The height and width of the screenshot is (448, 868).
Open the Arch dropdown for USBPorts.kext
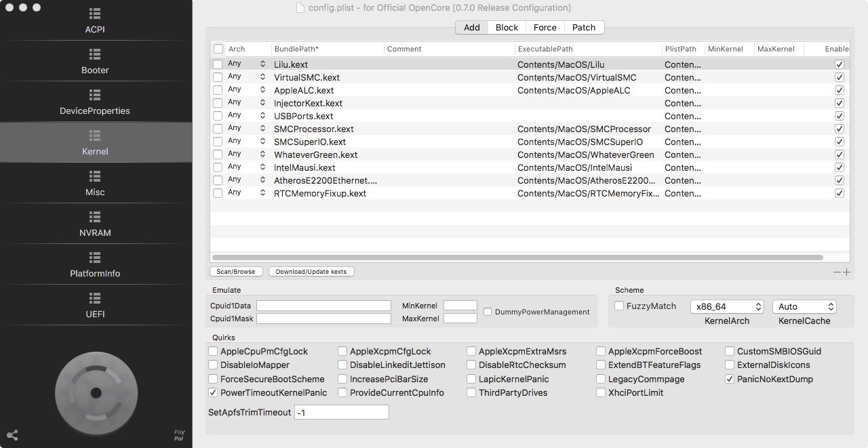click(247, 115)
